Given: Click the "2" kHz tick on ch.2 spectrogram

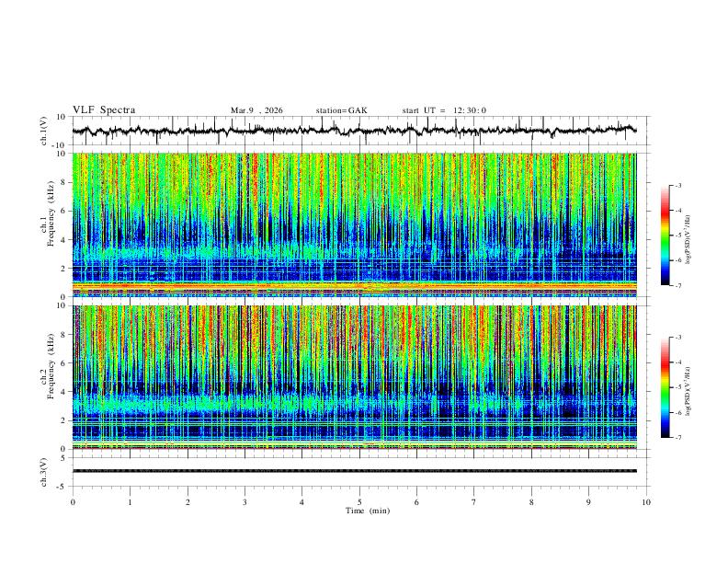Looking at the screenshot, I should pos(63,420).
